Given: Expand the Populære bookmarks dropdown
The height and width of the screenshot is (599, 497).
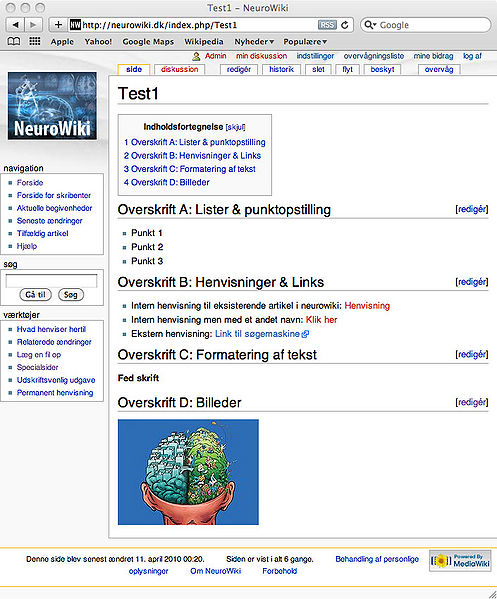Looking at the screenshot, I should tap(305, 42).
